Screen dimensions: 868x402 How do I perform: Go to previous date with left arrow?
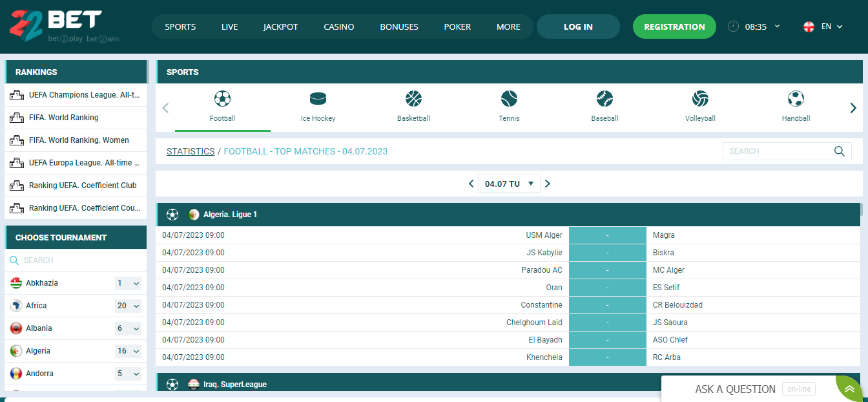471,184
